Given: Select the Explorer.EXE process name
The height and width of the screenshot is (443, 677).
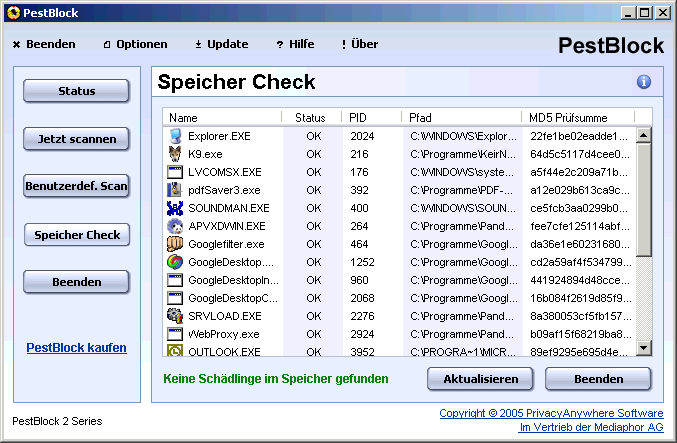Looking at the screenshot, I should point(219,136).
